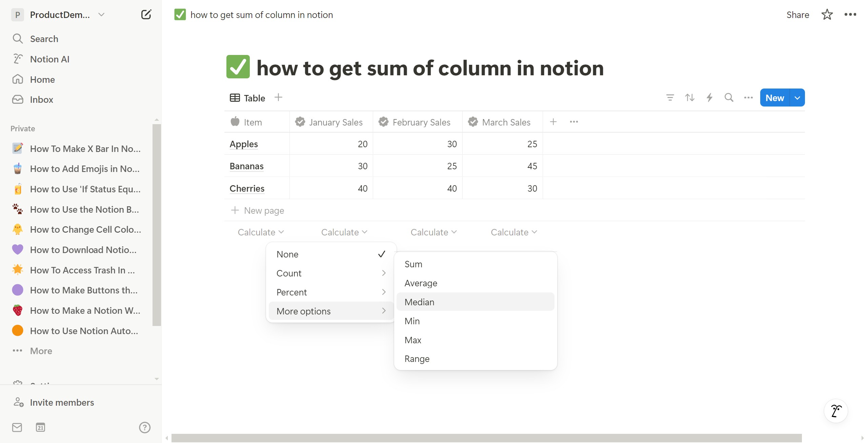Select None calculation option
The height and width of the screenshot is (443, 868).
tap(331, 254)
